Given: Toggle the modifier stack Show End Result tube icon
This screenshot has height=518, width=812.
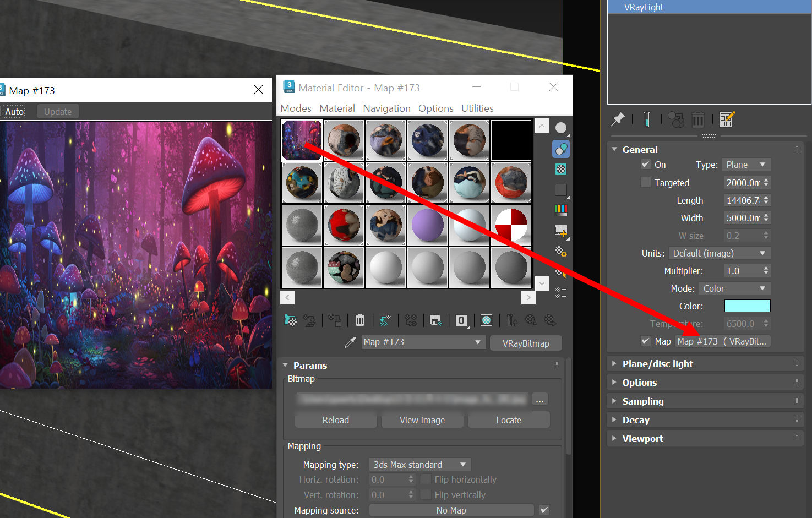Looking at the screenshot, I should [647, 119].
